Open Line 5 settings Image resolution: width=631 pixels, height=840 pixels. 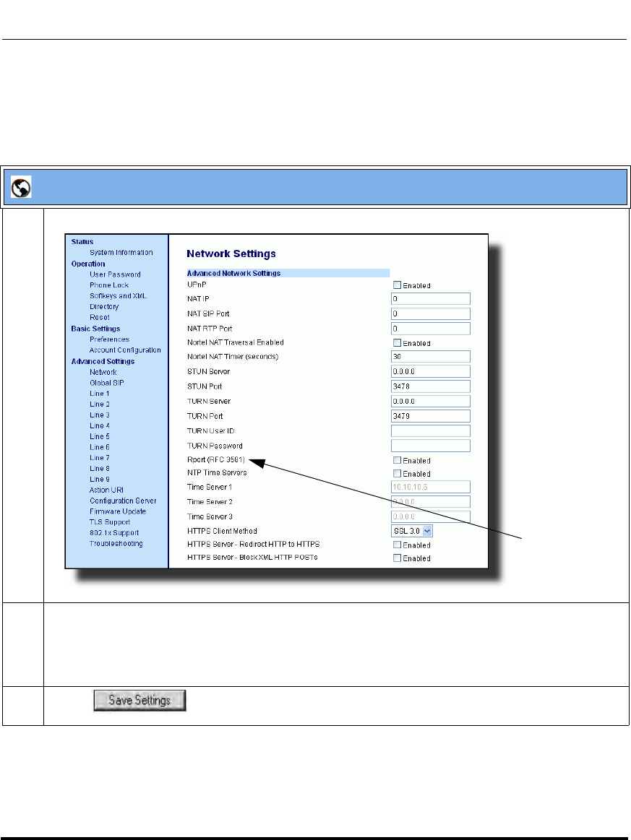(99, 436)
